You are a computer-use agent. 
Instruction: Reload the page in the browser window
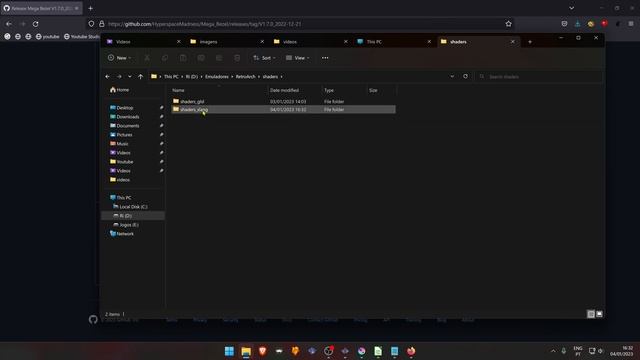click(x=36, y=24)
